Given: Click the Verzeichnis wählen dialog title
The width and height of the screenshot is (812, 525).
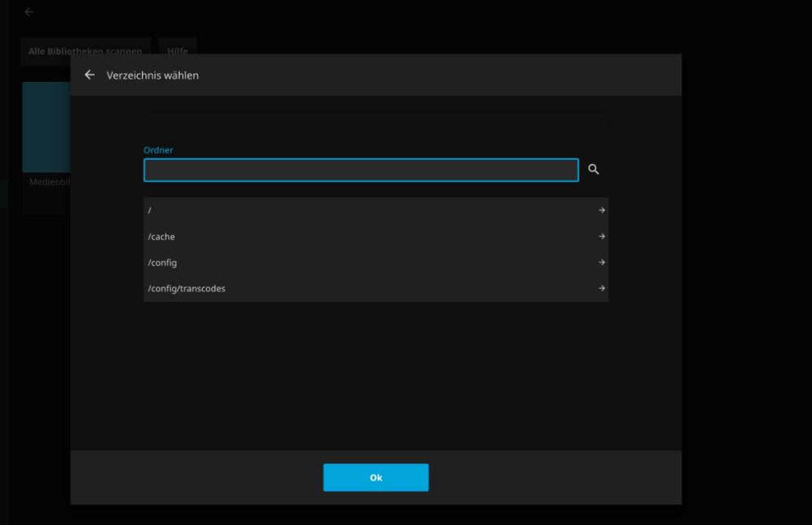Looking at the screenshot, I should pyautogui.click(x=153, y=75).
